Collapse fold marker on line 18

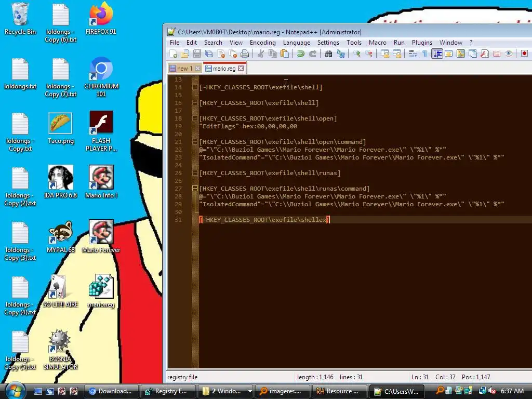pyautogui.click(x=195, y=118)
